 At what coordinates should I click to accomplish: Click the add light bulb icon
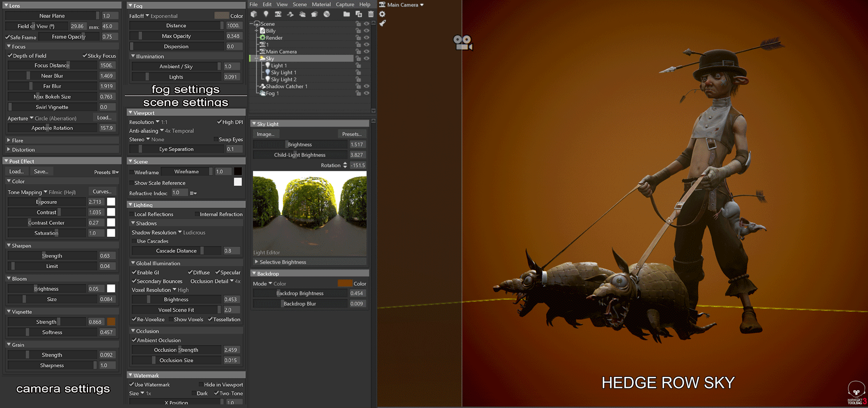pos(266,14)
